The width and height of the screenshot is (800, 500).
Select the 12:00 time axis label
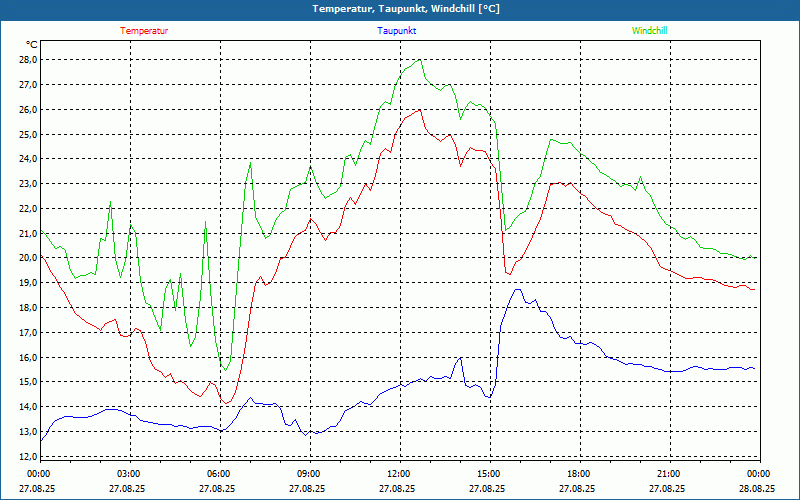coord(398,474)
